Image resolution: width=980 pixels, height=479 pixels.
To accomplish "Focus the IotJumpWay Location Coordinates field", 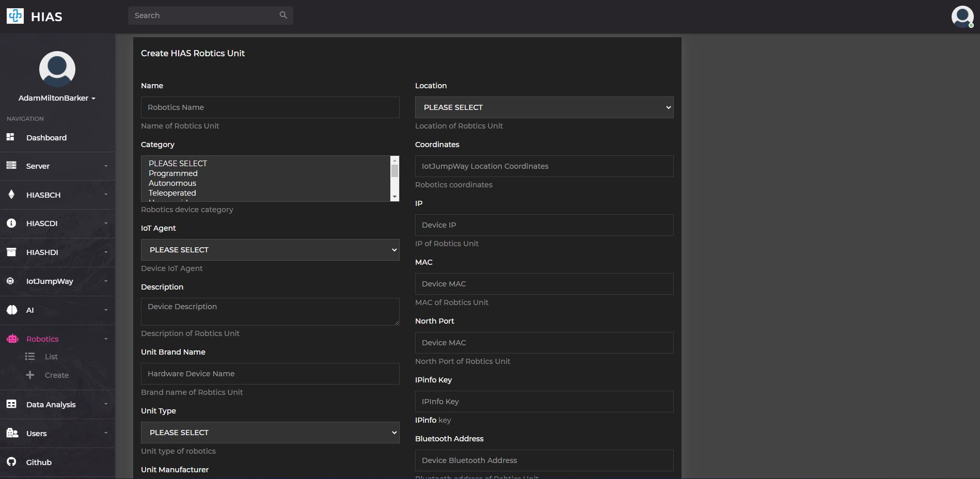I will click(x=544, y=166).
